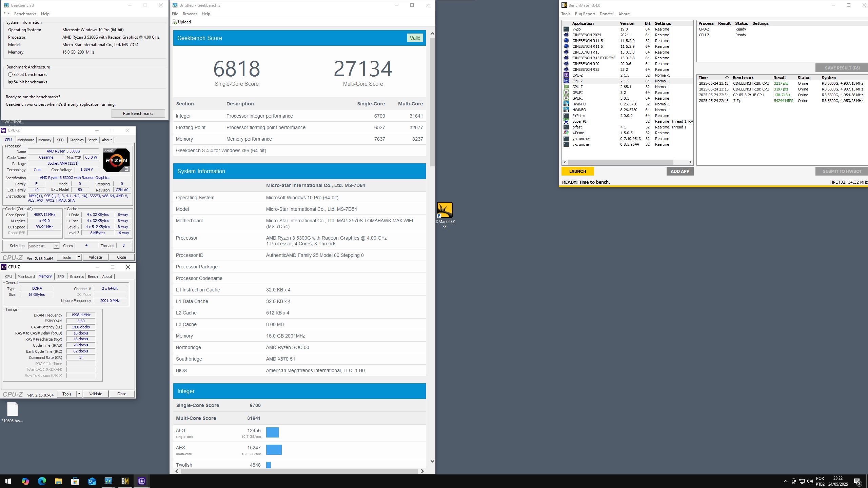Click the yellow LAUNCH button
The height and width of the screenshot is (488, 868).
pyautogui.click(x=577, y=171)
